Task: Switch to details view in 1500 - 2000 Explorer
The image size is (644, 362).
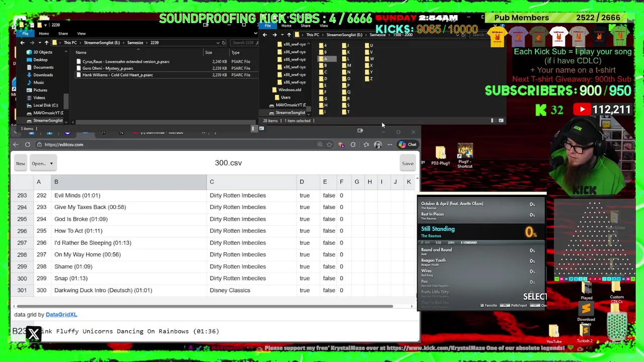Action: [x=493, y=121]
